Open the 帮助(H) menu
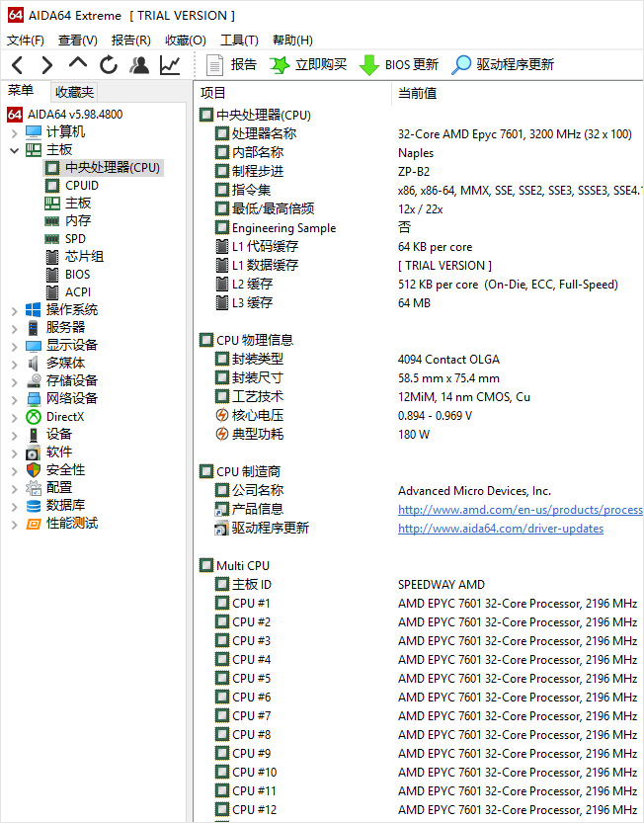Viewport: 644px width, 823px height. [x=293, y=41]
